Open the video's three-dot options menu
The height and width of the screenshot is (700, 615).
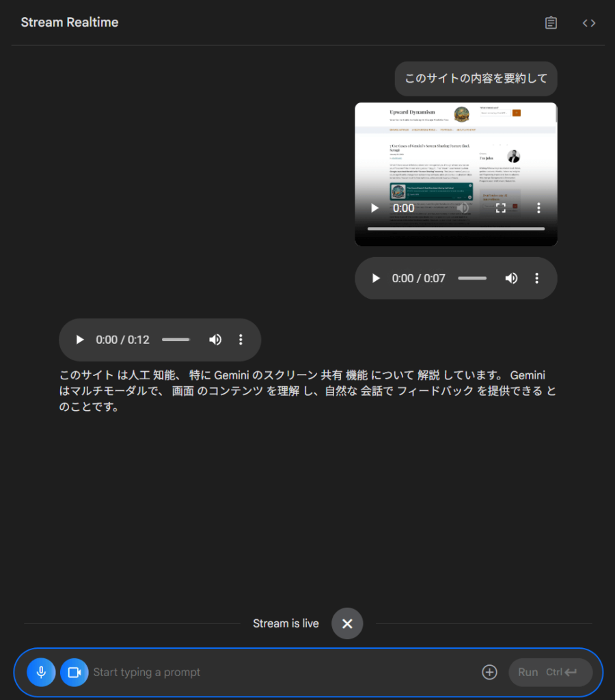pos(538,208)
